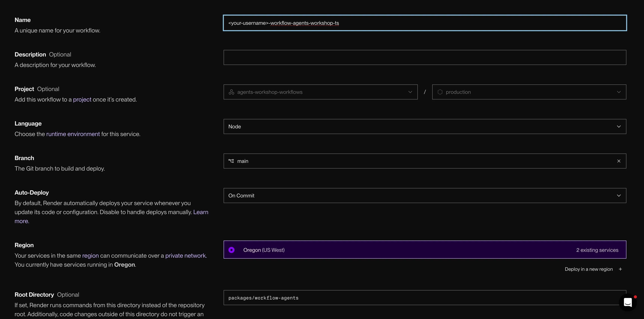Click the Root Directory input field
This screenshot has width=644, height=319.
425,298
